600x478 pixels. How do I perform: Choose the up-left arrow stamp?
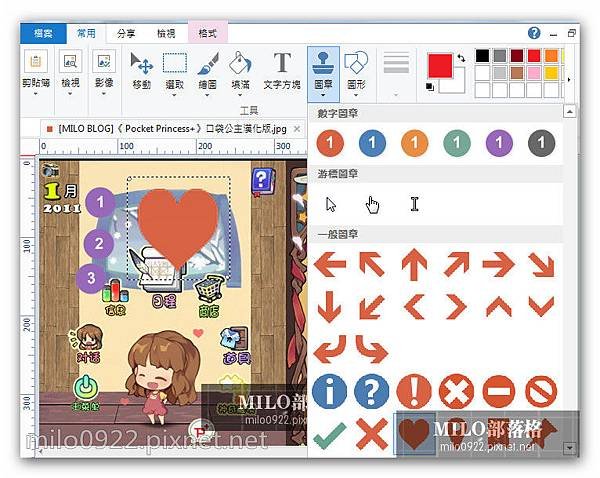tap(372, 264)
